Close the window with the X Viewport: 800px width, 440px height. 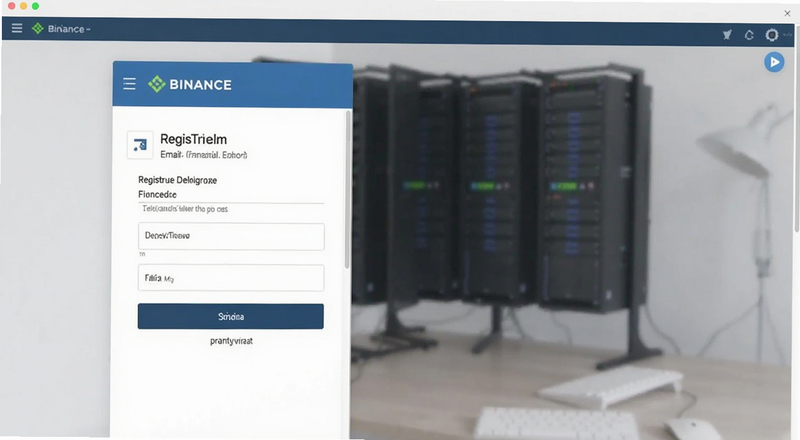pos(787,13)
